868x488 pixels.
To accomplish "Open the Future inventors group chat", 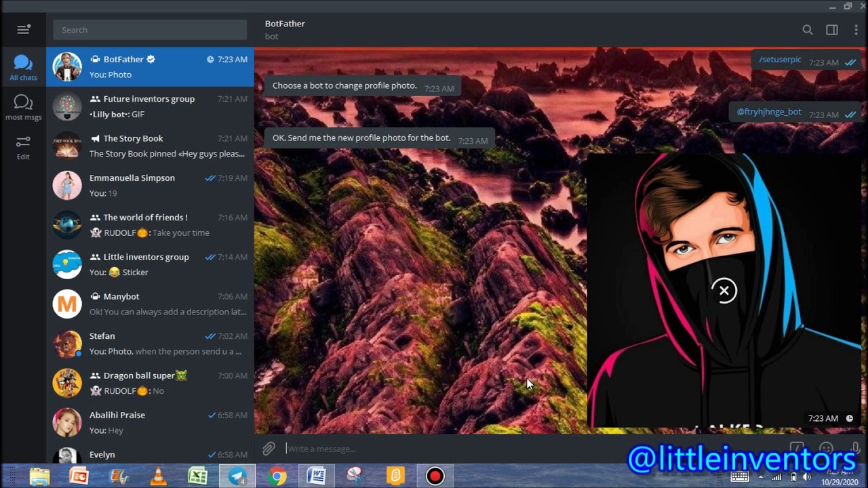I will (150, 106).
